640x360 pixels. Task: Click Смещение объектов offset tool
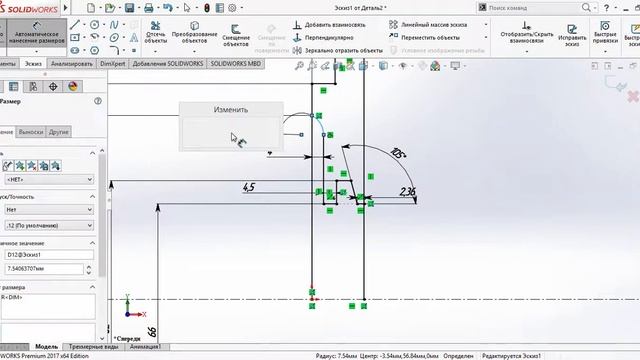(x=236, y=35)
